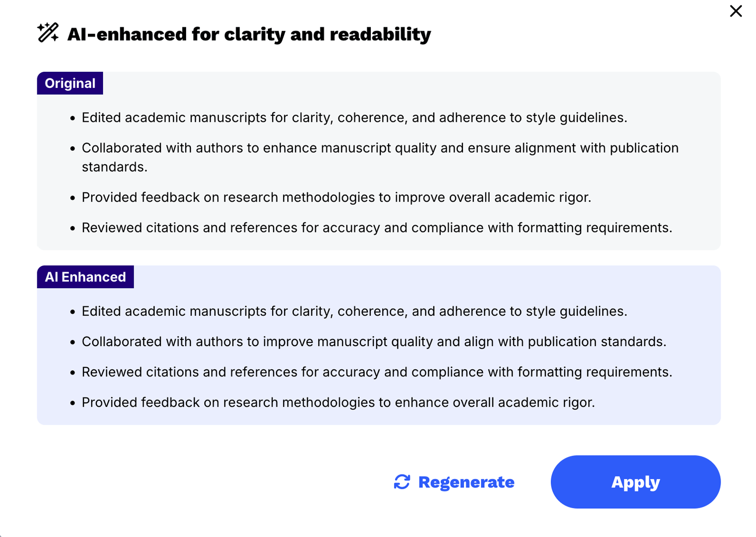Image resolution: width=756 pixels, height=537 pixels.
Task: Select the AI Enhanced label badge
Action: (x=86, y=277)
